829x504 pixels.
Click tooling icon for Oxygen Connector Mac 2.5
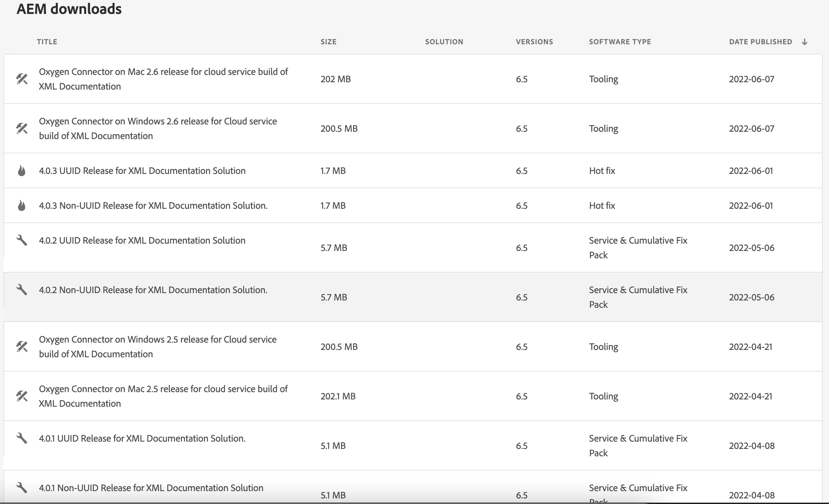[22, 396]
